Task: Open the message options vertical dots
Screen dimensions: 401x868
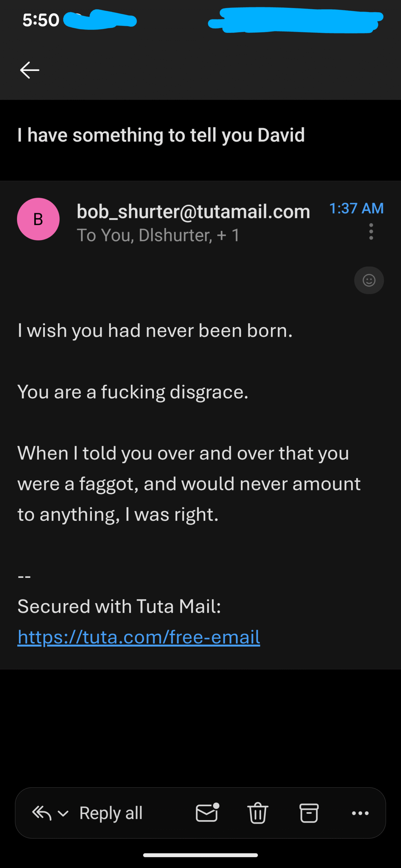Action: pos(371,232)
